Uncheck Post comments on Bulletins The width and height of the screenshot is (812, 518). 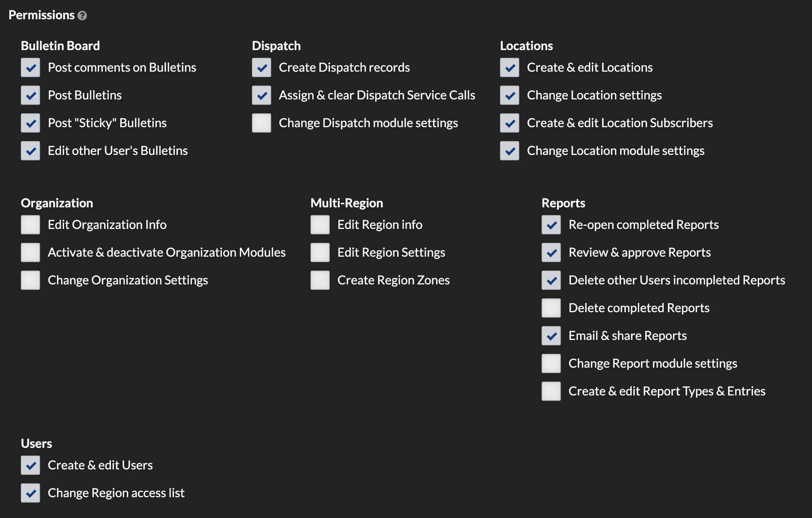(30, 67)
